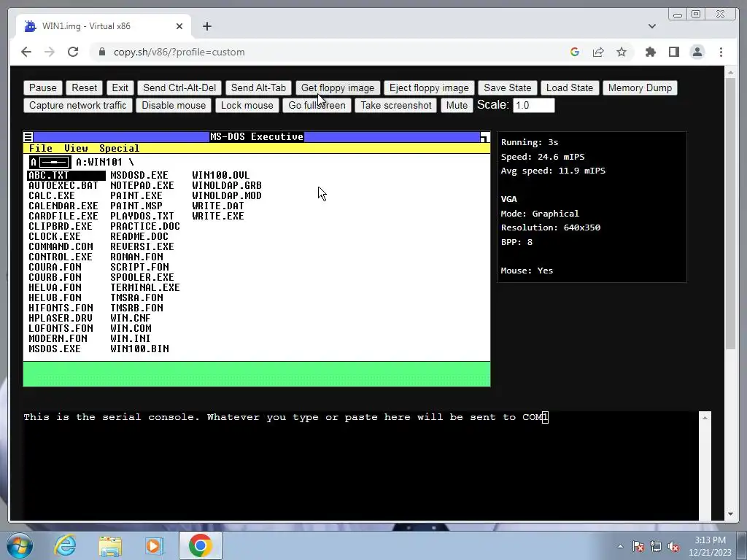Open the Special menu
This screenshot has width=747, height=560.
(119, 149)
